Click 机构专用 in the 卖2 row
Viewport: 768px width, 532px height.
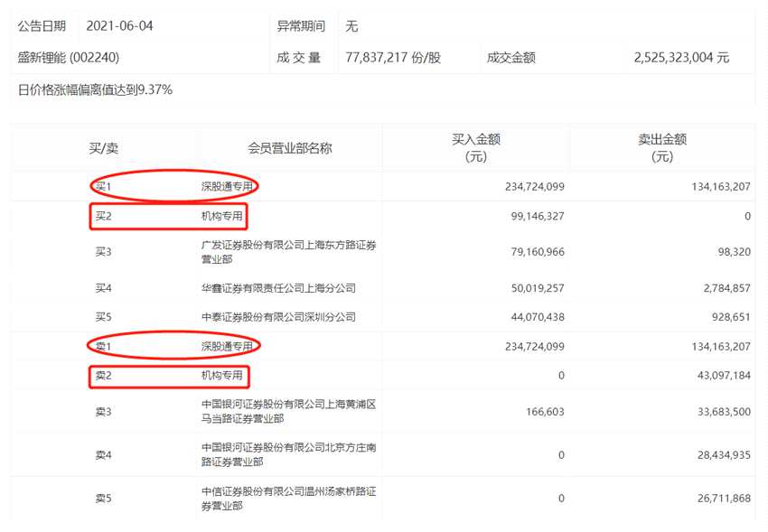coord(222,376)
